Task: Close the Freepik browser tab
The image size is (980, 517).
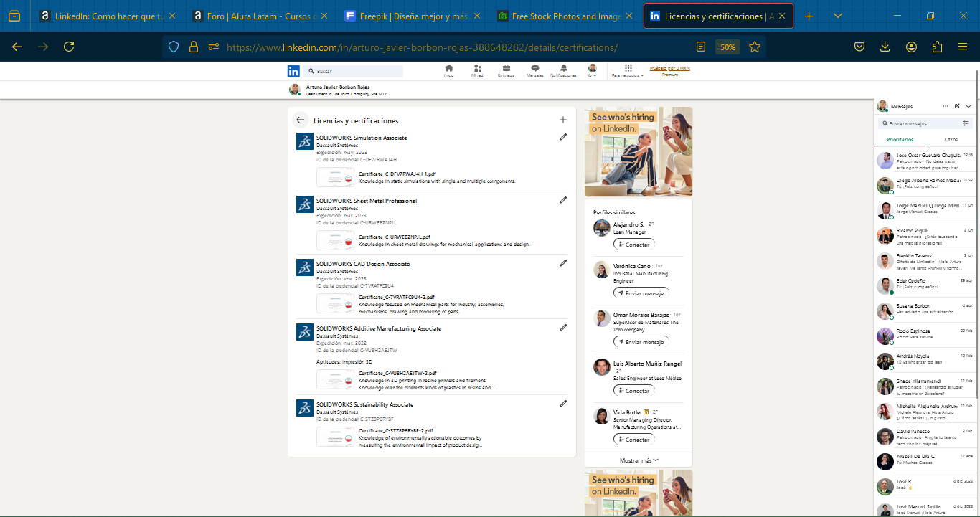Action: pos(476,16)
